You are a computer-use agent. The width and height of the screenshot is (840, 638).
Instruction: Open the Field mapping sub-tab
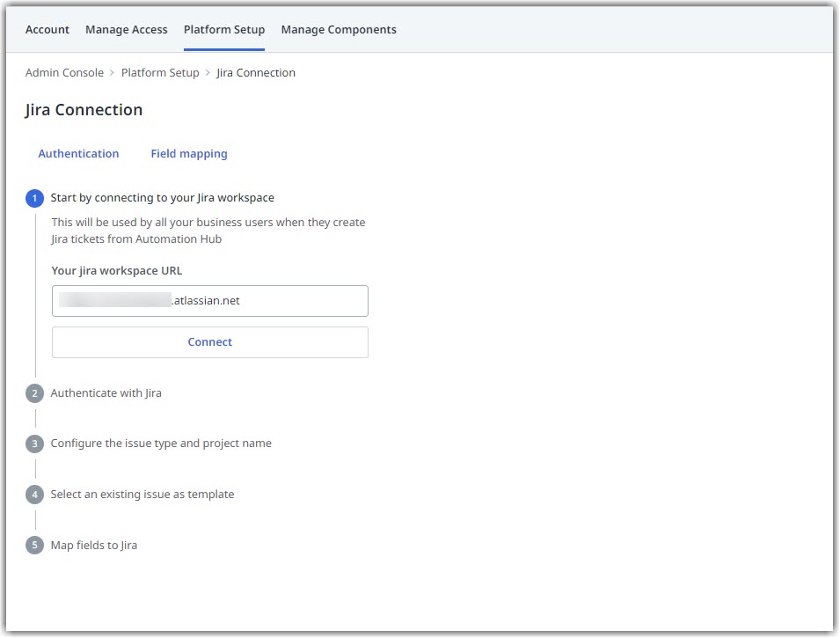click(x=189, y=153)
